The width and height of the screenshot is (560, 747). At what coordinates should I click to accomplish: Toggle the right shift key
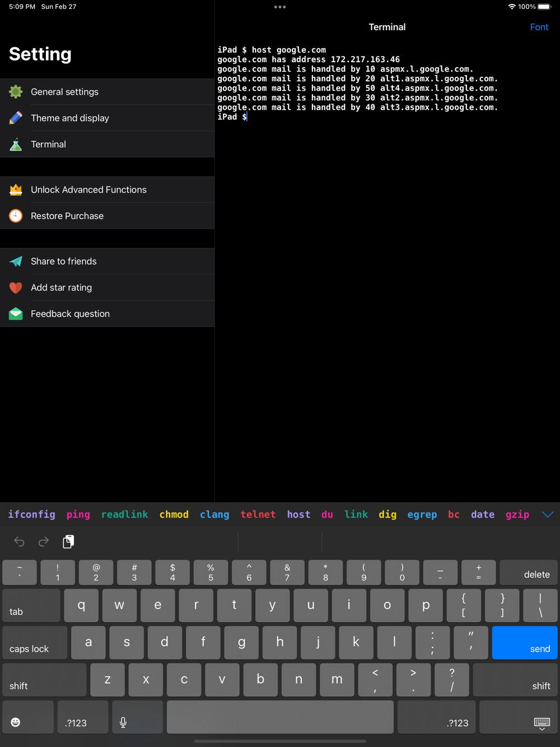click(515, 680)
